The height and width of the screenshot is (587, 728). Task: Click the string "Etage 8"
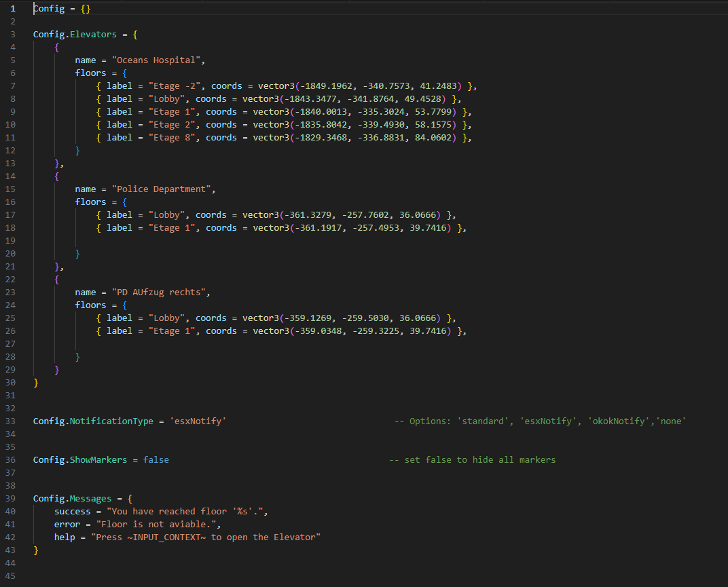click(172, 138)
